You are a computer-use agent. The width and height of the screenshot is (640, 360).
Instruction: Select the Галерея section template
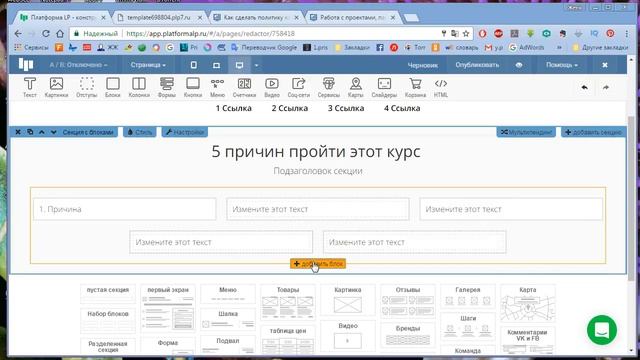click(468, 296)
